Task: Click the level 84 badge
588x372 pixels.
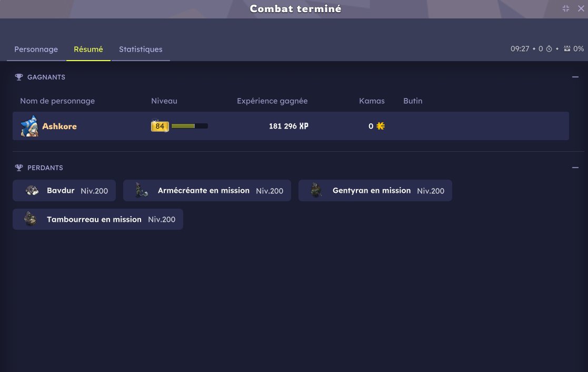Action: [x=160, y=126]
